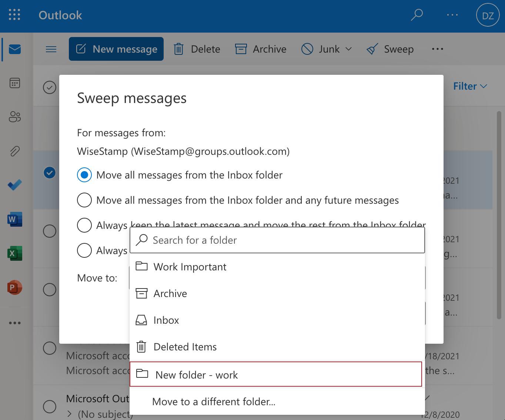505x420 pixels.
Task: Open the To Do checkmark icon
Action: click(x=15, y=185)
